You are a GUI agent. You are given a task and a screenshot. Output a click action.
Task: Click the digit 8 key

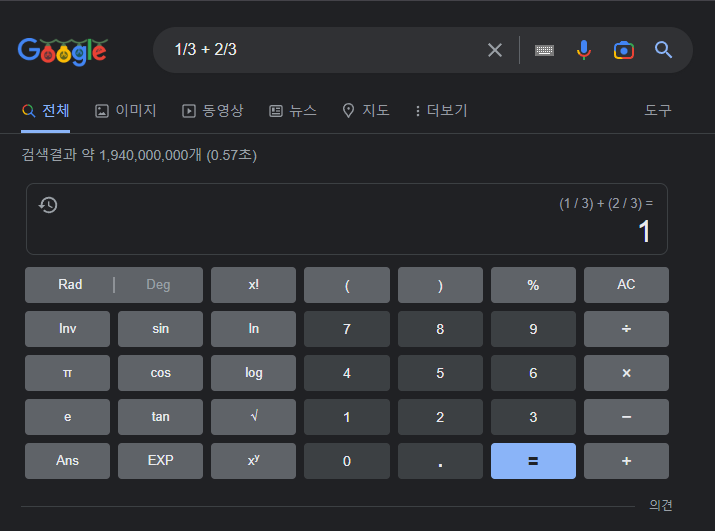tap(440, 329)
